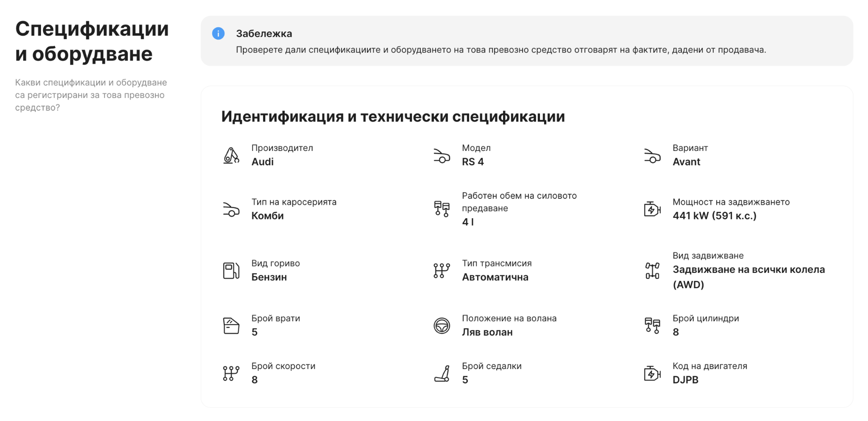Click the gearbox icon beside Тип трансмисия
Viewport: 868px width, 421px height.
coord(442,270)
